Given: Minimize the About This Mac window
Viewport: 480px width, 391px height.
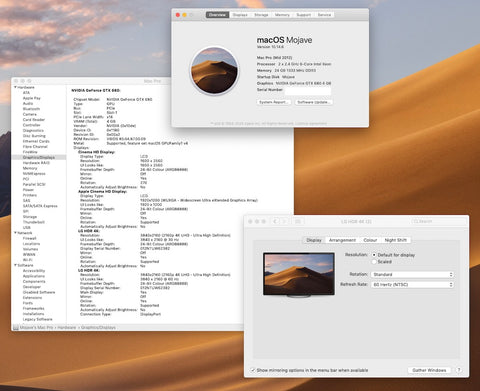Looking at the screenshot, I should pyautogui.click(x=184, y=15).
